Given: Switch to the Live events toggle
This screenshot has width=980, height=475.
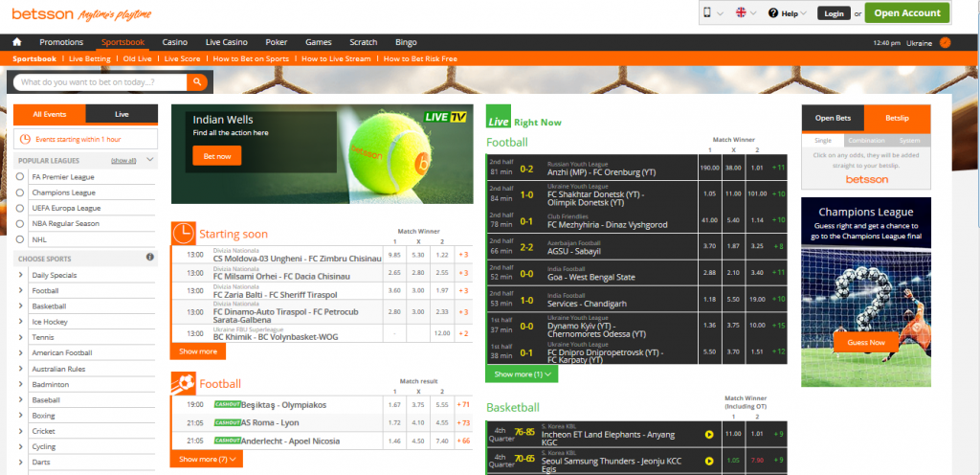Looking at the screenshot, I should coord(122,114).
